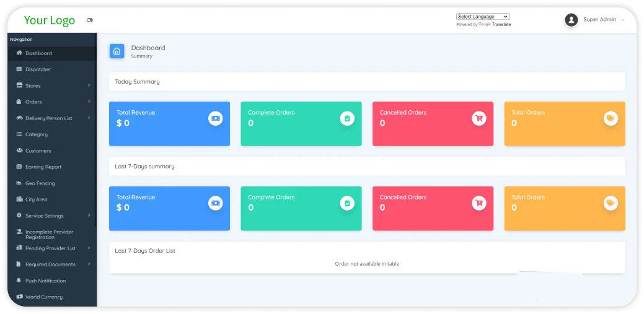Viewport: 644px width, 314px height.
Task: Click the Last 7-Days summary header text
Action: (x=144, y=167)
